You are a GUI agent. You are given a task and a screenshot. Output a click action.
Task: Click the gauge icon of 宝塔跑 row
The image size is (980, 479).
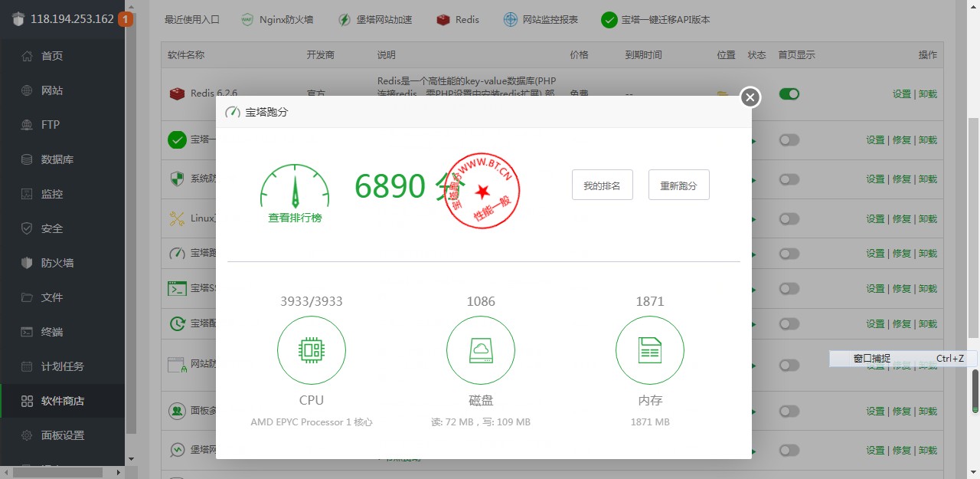click(177, 253)
